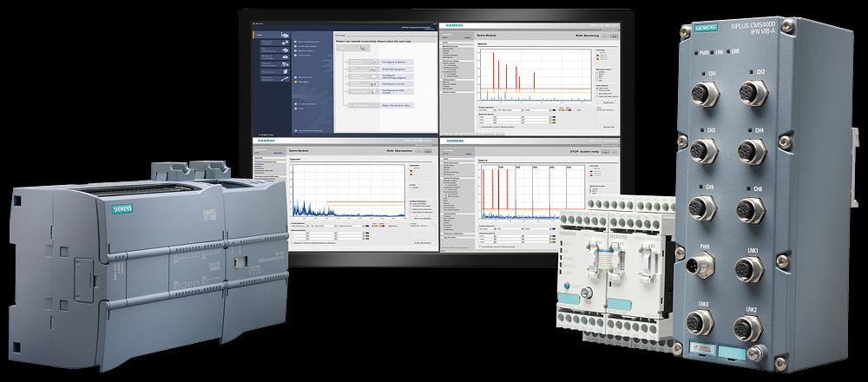Click Siemens logo in RUN: Überwachen window
The height and width of the screenshot is (382, 868).
tap(266, 141)
